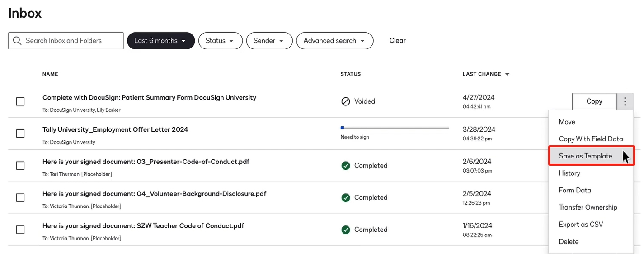
Task: Click the Last Change sort arrow
Action: [507, 74]
